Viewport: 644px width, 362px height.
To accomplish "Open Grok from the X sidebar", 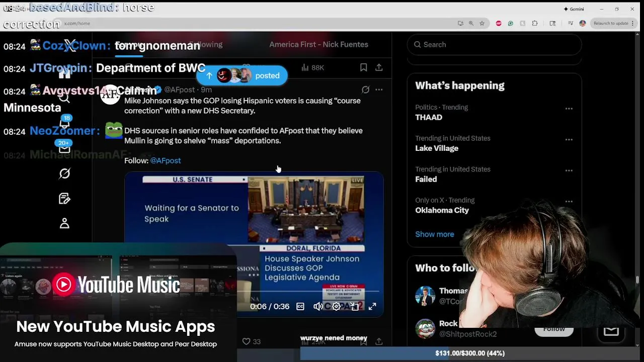I will point(64,173).
